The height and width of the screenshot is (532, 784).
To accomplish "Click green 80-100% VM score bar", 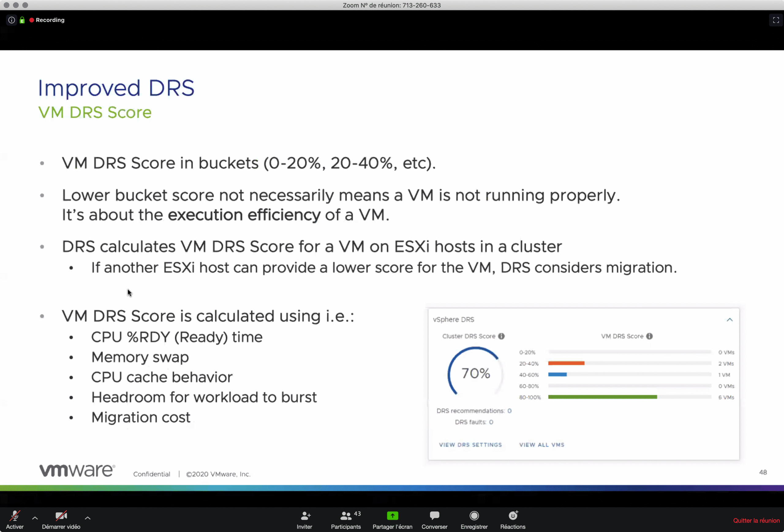I will tap(602, 397).
